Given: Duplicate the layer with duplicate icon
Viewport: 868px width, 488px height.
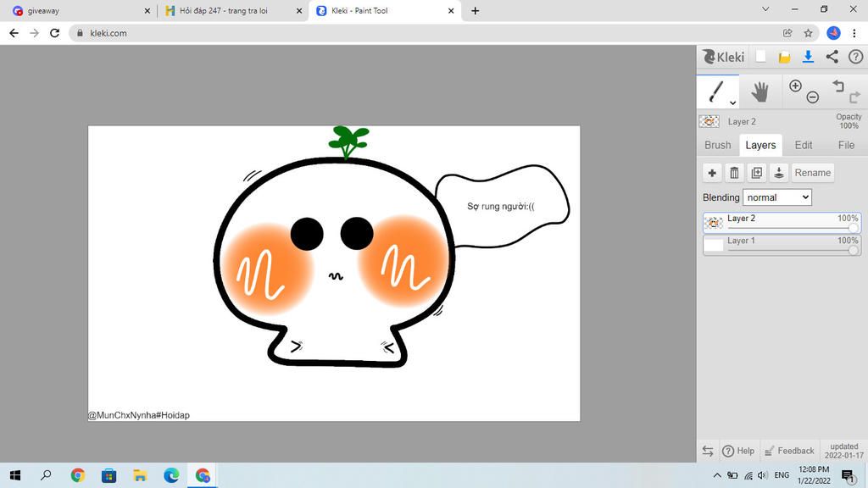Looking at the screenshot, I should coord(756,173).
